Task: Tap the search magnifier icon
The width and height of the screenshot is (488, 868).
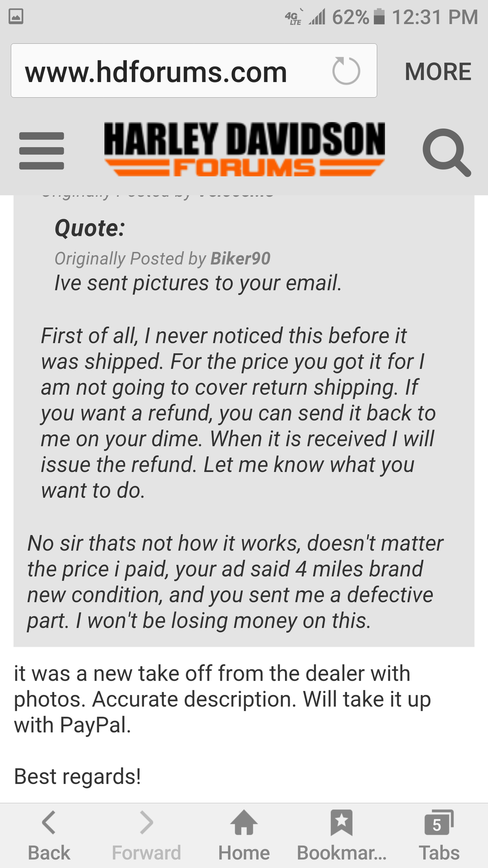Action: pyautogui.click(x=446, y=152)
